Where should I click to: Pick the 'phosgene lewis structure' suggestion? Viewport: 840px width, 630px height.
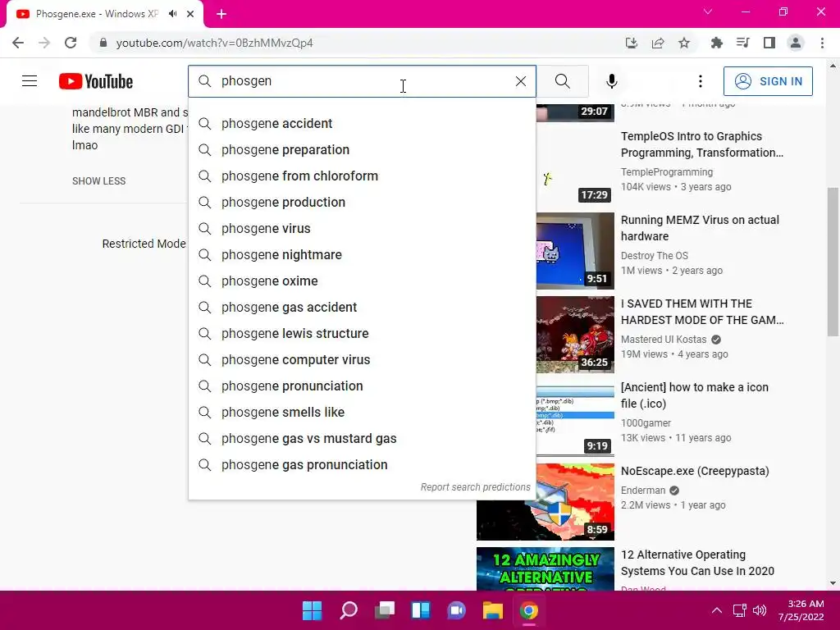[362, 333]
